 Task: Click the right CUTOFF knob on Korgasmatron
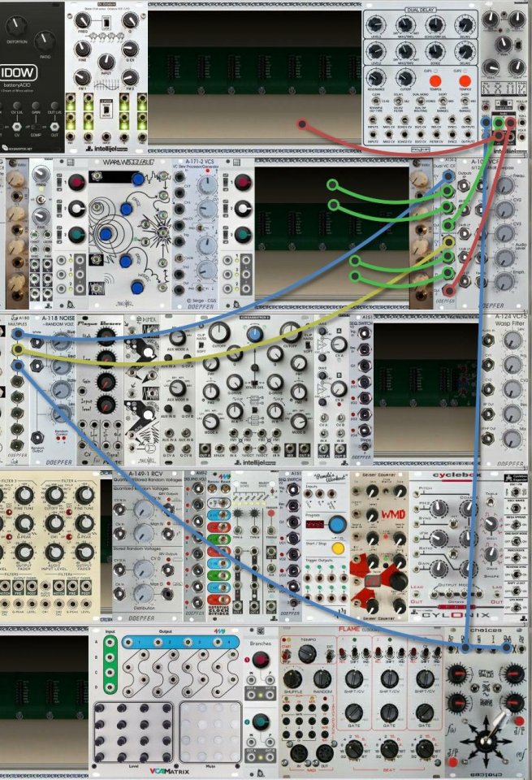[x=290, y=331]
